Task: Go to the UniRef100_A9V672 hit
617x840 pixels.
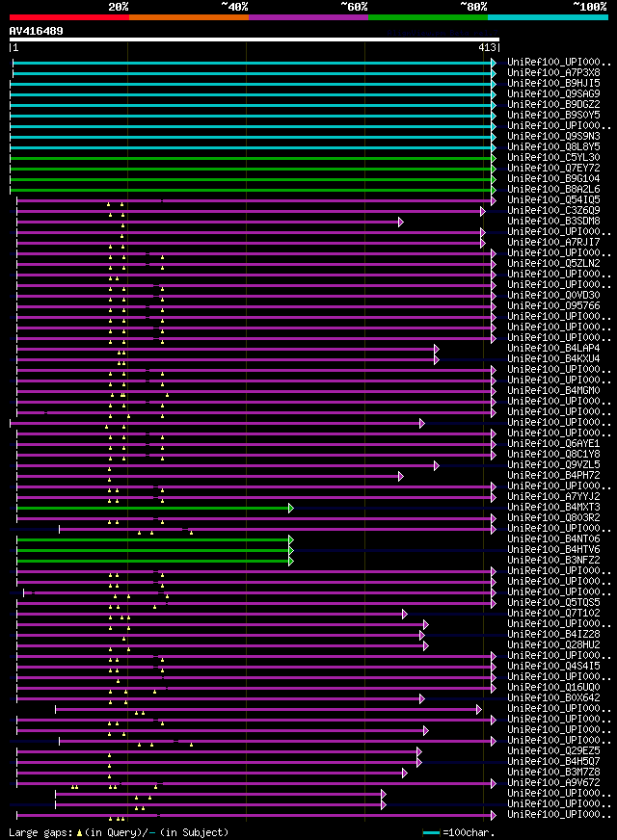Action: pos(553,782)
